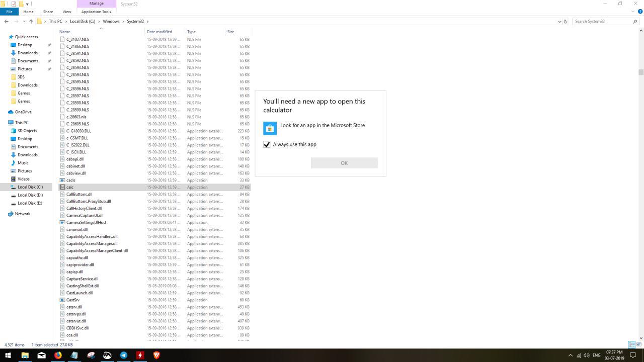Screen dimensions: 644x362
Task: Open the recent locations dropdown arrow
Action: [24, 21]
